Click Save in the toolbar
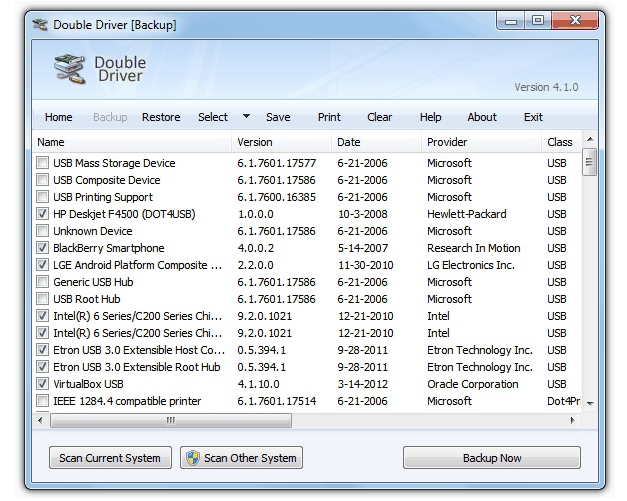The image size is (627, 501). pyautogui.click(x=278, y=117)
